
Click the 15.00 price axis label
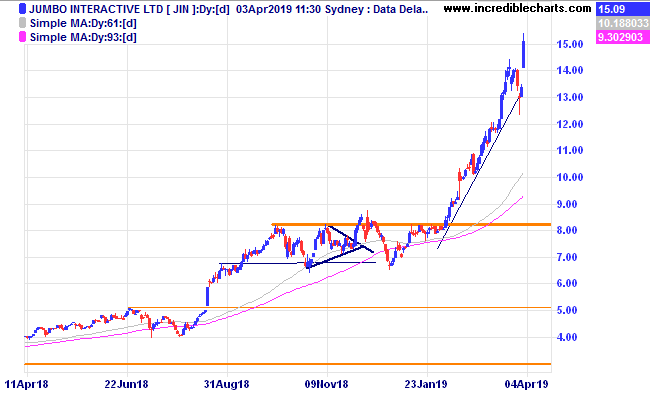[x=570, y=44]
